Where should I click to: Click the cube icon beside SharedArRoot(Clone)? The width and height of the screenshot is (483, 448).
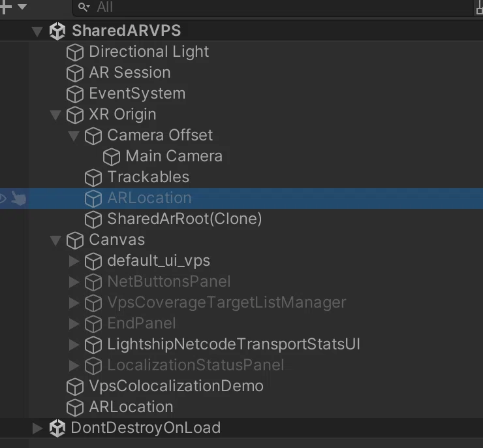click(x=93, y=219)
